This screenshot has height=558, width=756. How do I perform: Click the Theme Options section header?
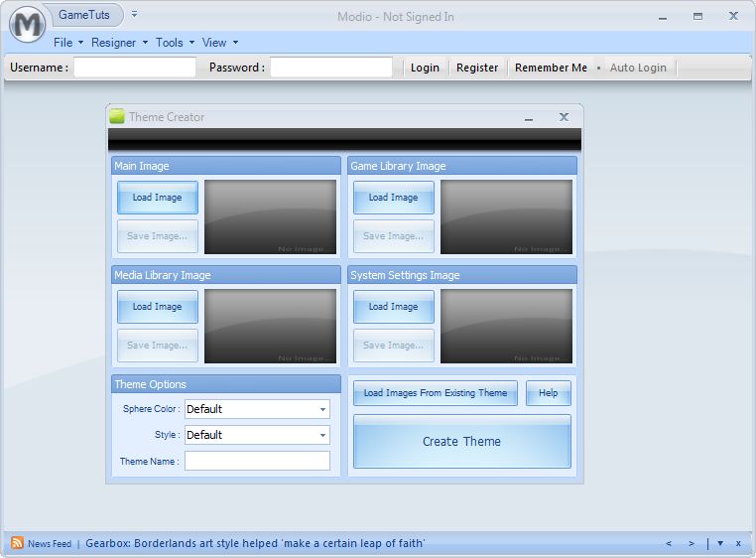[226, 384]
